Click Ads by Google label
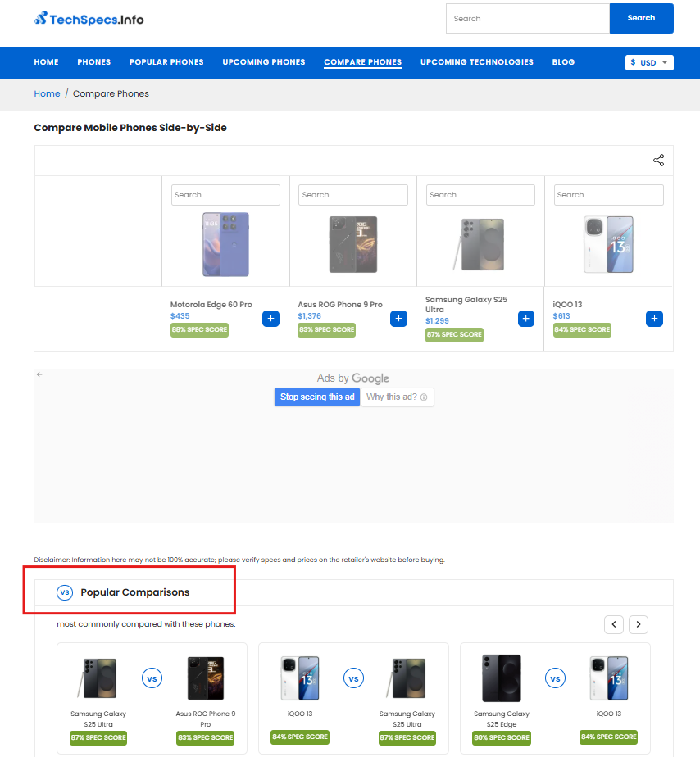700x757 pixels. (353, 378)
